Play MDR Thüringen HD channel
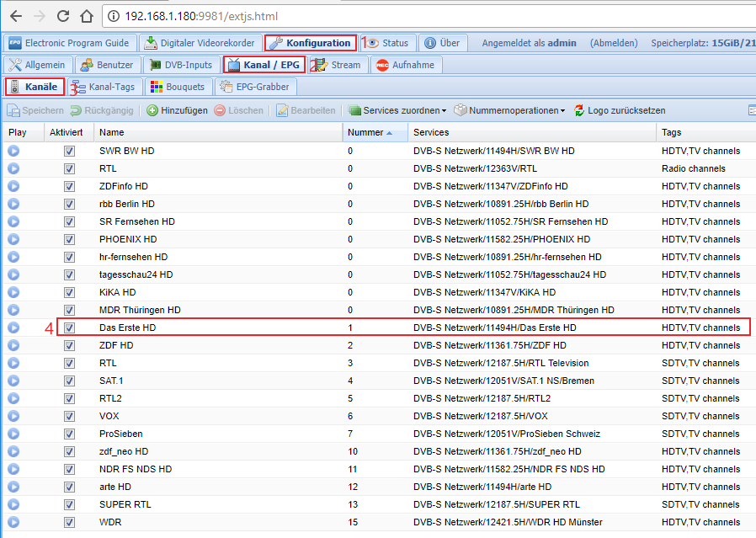Screen dimensions: 756x538 13,310
